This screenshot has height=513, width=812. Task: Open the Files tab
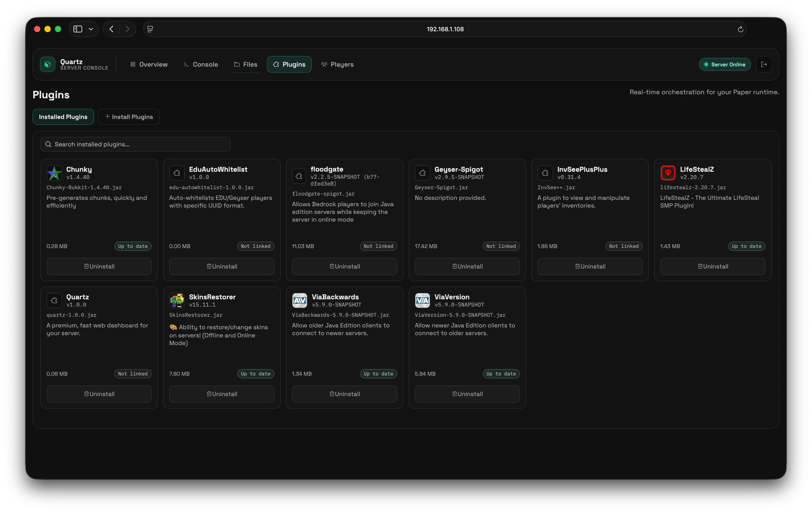pos(246,64)
